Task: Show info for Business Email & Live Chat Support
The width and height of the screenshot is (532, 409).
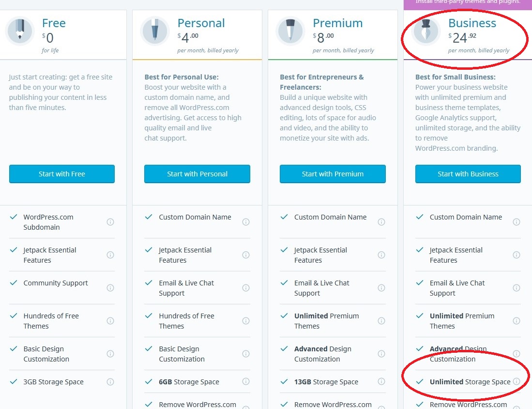Action: pyautogui.click(x=517, y=288)
